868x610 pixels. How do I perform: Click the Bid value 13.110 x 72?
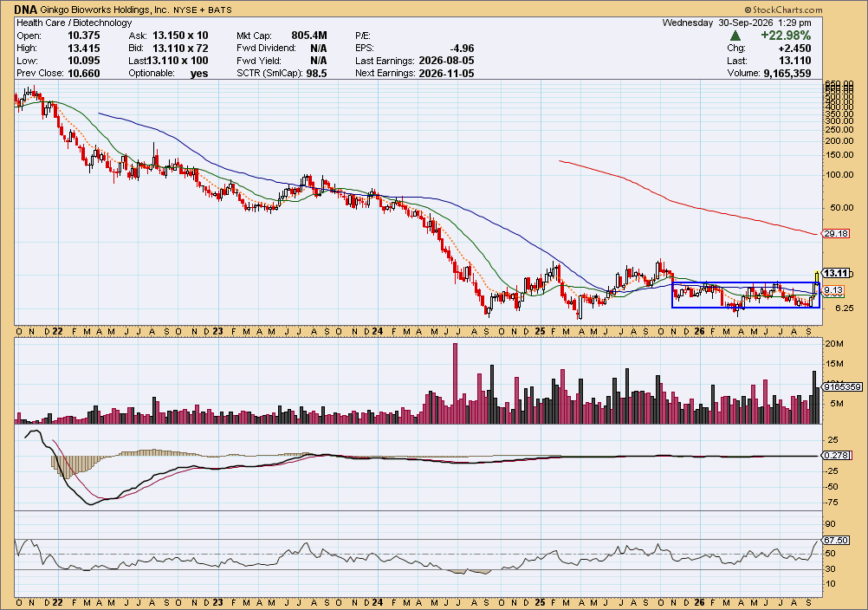180,49
